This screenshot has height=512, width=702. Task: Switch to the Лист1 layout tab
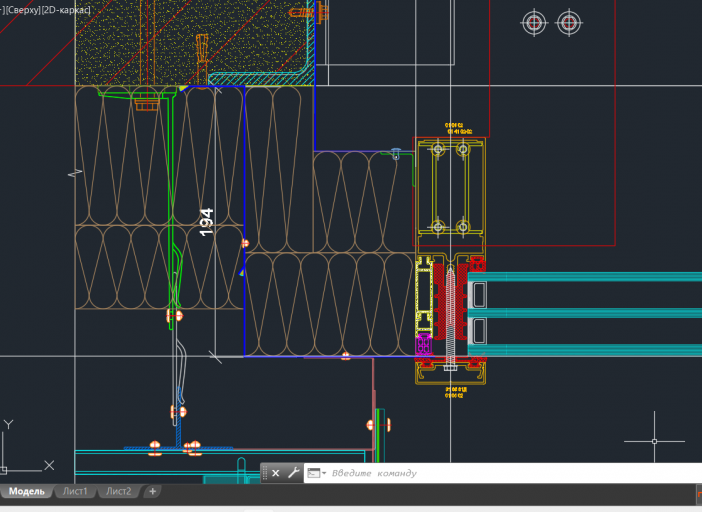coord(75,491)
